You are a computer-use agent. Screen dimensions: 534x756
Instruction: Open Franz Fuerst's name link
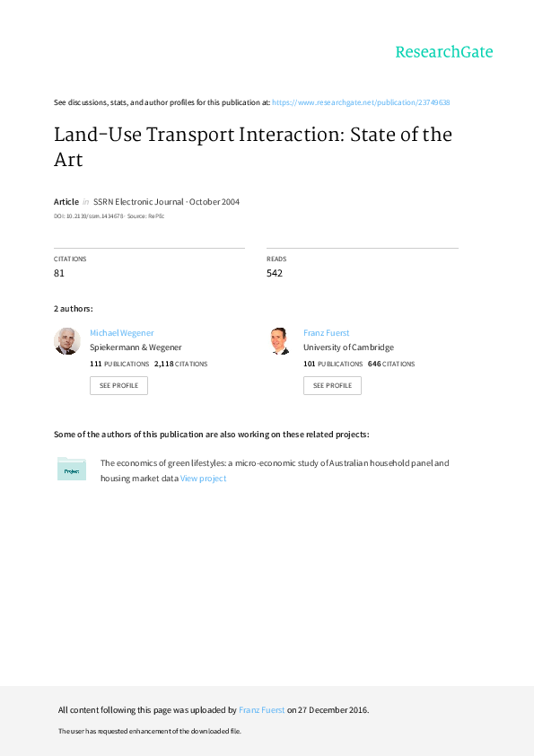(x=326, y=332)
